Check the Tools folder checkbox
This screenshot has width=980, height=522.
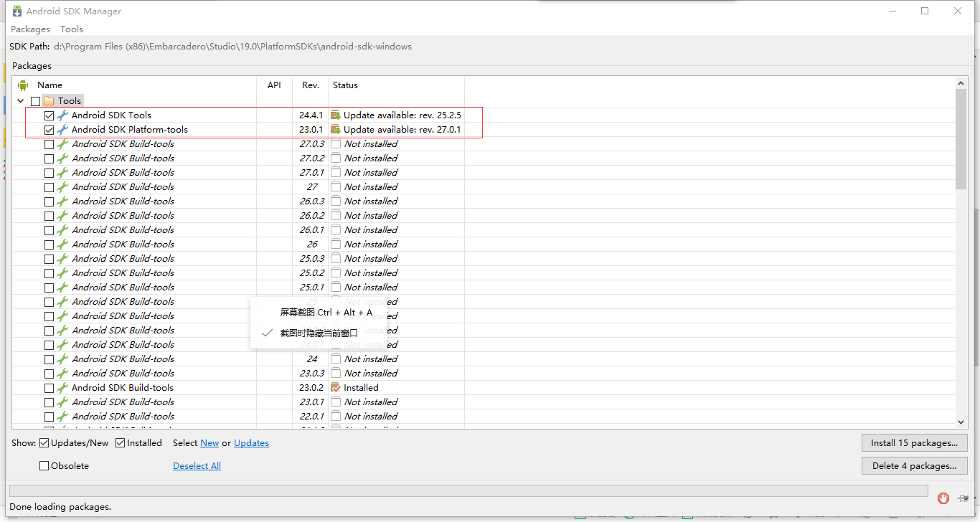35,101
